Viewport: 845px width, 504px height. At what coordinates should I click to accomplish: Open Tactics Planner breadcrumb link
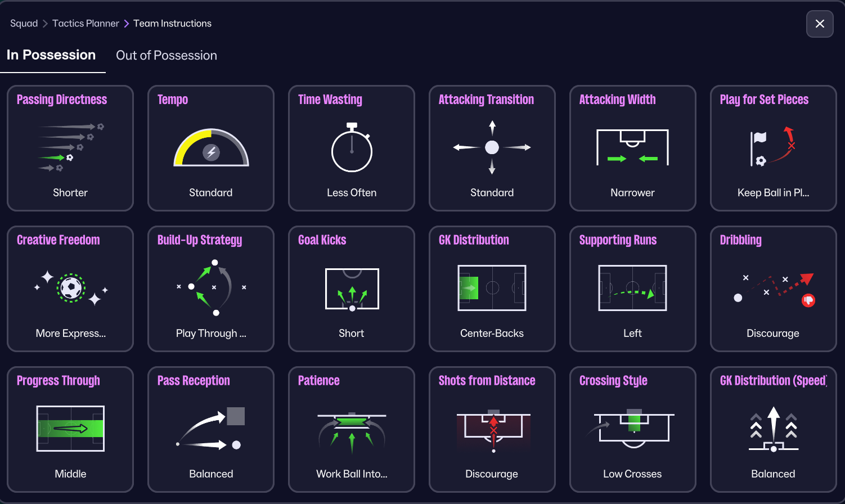(x=86, y=24)
